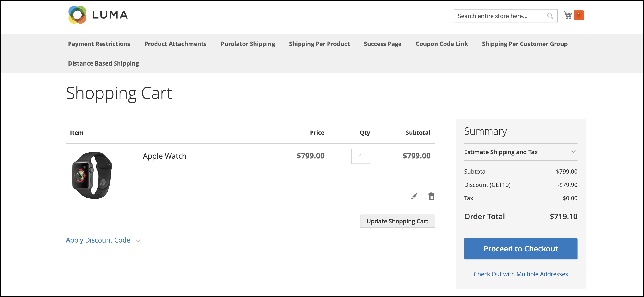644x297 pixels.
Task: Open Shipping Per Product menu item
Action: [319, 44]
